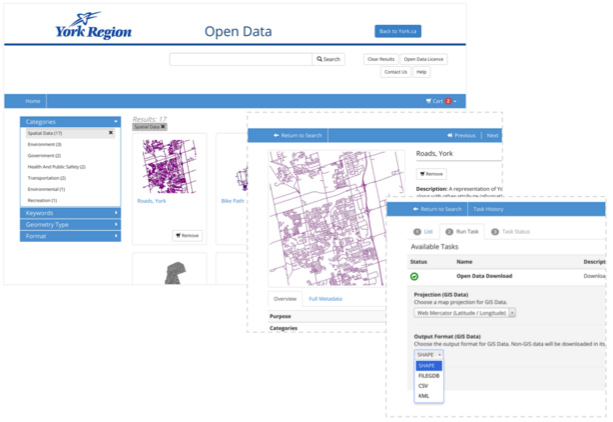Viewport: 613px width, 422px height.
Task: Dismiss the Spatial Data tag under Results
Action: point(163,127)
